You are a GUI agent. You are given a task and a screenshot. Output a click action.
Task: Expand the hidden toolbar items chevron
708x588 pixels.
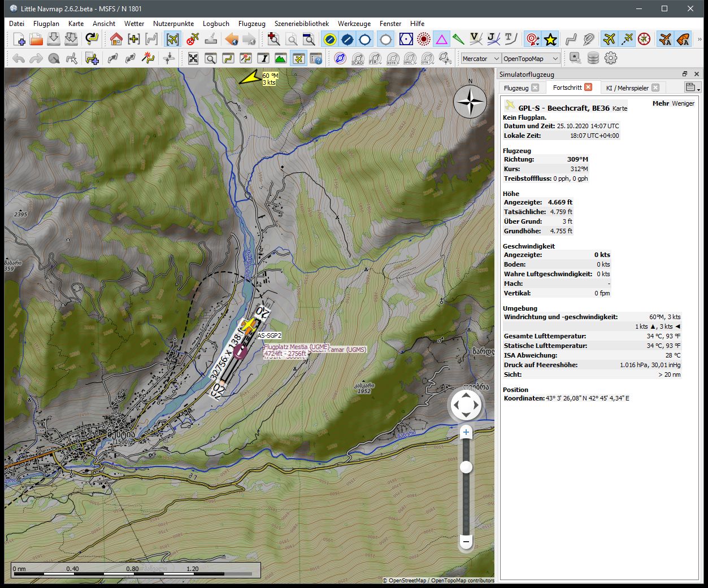pyautogui.click(x=700, y=39)
